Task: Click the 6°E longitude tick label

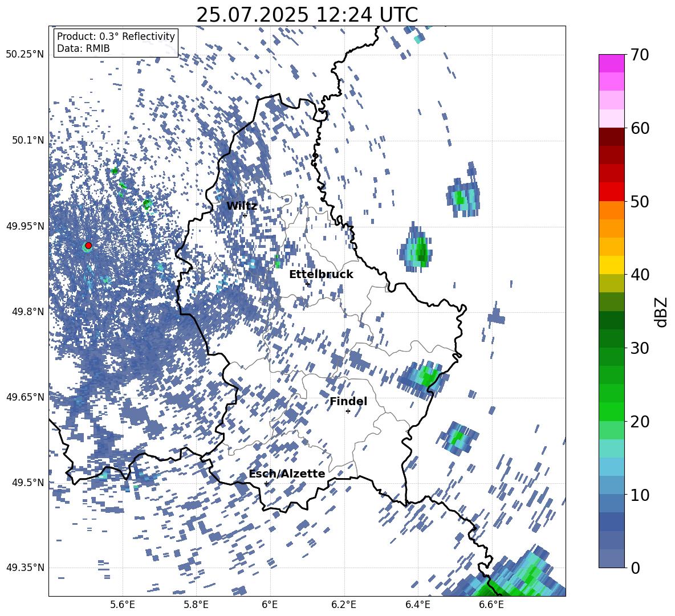Action: pyautogui.click(x=270, y=605)
